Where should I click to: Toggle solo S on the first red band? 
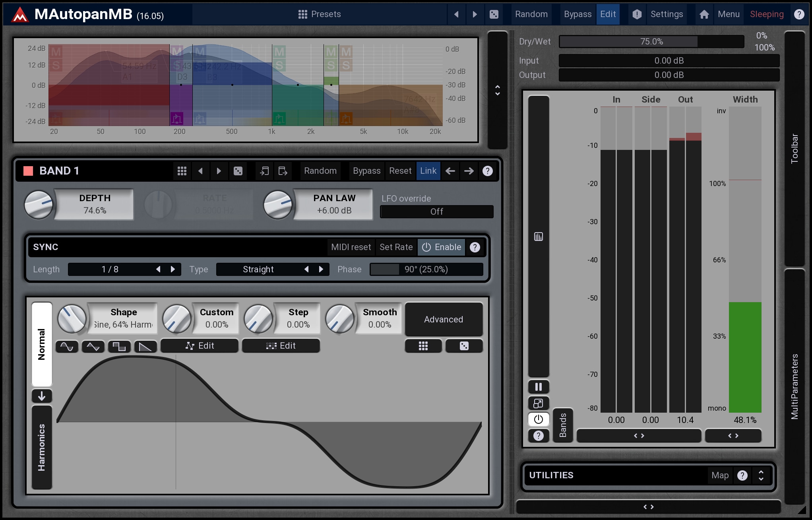[x=56, y=65]
